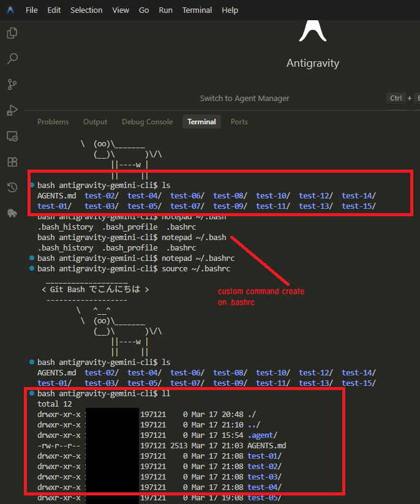Click Switch to Agent Manager
The width and height of the screenshot is (420, 504).
244,99
